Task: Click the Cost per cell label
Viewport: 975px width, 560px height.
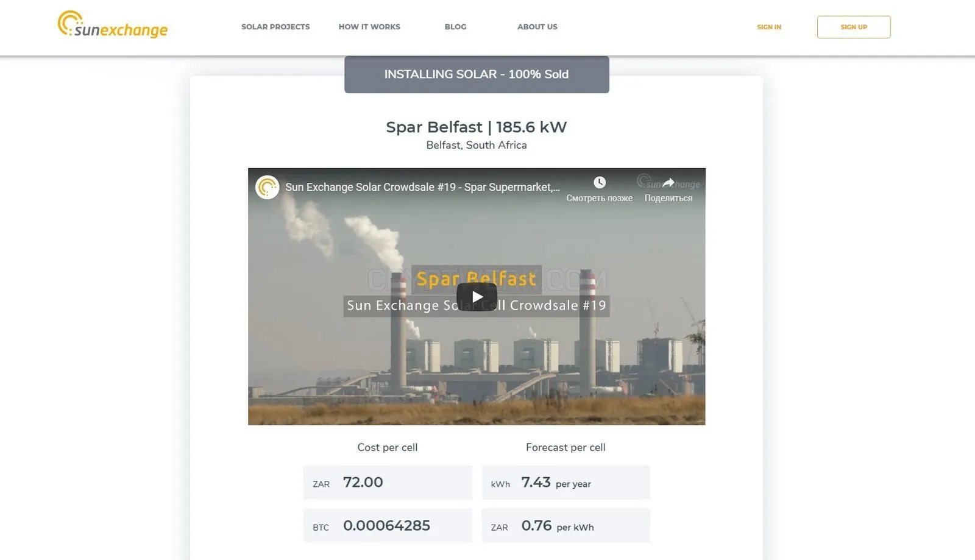Action: 388,447
